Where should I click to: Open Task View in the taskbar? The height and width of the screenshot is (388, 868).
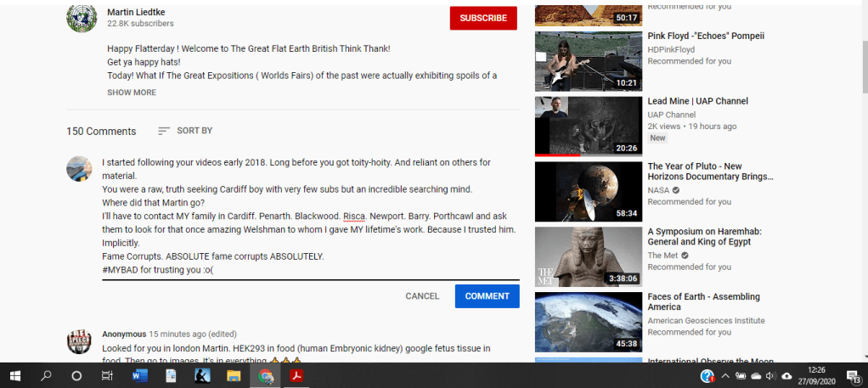tap(107, 375)
